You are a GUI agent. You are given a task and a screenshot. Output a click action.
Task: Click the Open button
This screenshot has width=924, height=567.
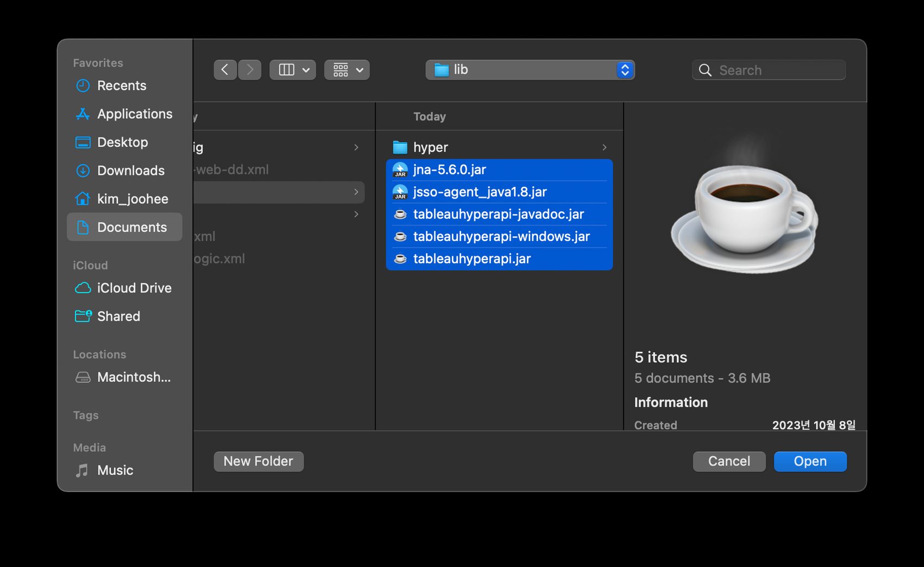point(810,461)
